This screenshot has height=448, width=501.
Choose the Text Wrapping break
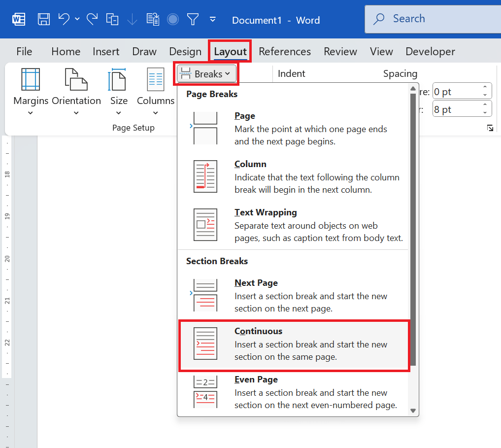click(x=293, y=225)
